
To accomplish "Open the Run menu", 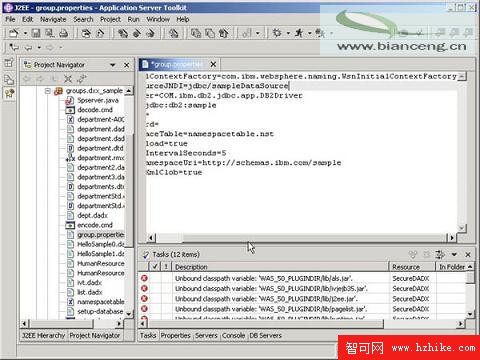I will [x=133, y=19].
